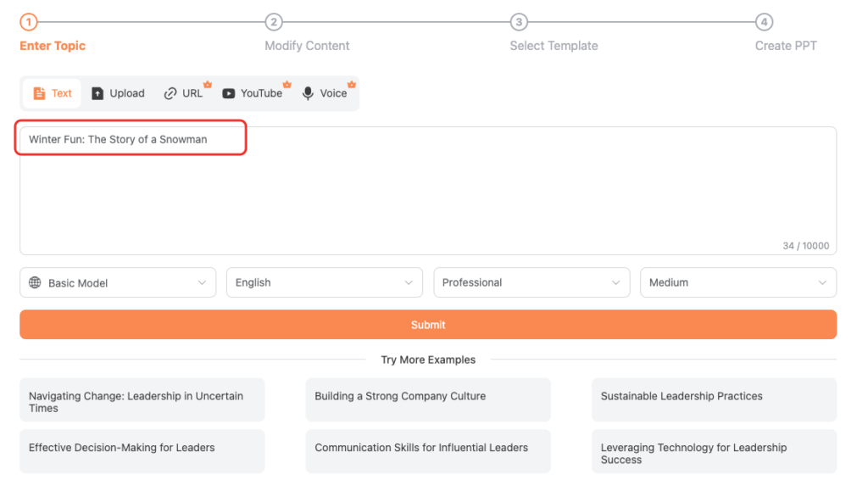
Task: Click the globe icon beside Basic Model
Action: point(35,282)
